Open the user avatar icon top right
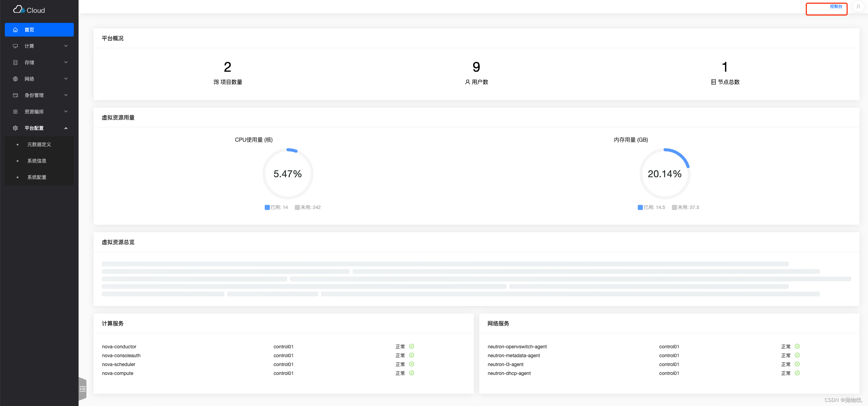 [858, 6]
